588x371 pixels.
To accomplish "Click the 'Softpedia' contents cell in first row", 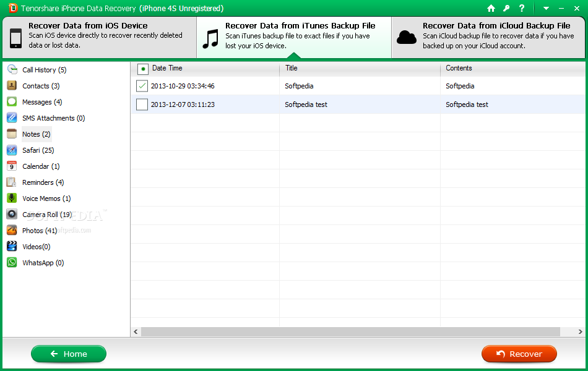I will (x=460, y=86).
